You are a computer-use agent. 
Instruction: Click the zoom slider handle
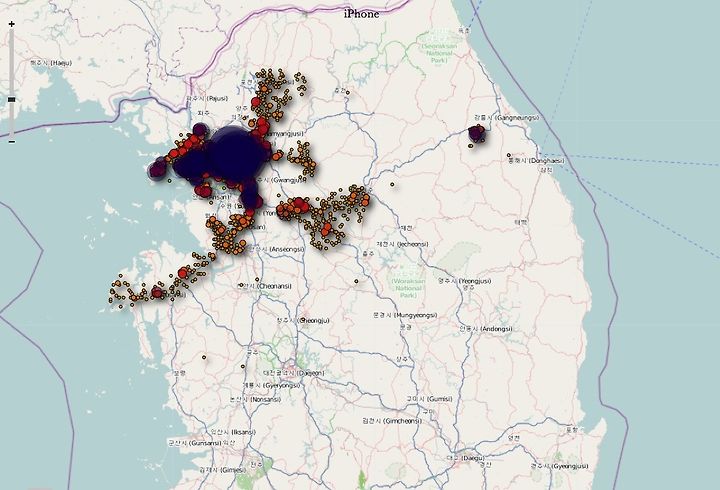click(11, 99)
